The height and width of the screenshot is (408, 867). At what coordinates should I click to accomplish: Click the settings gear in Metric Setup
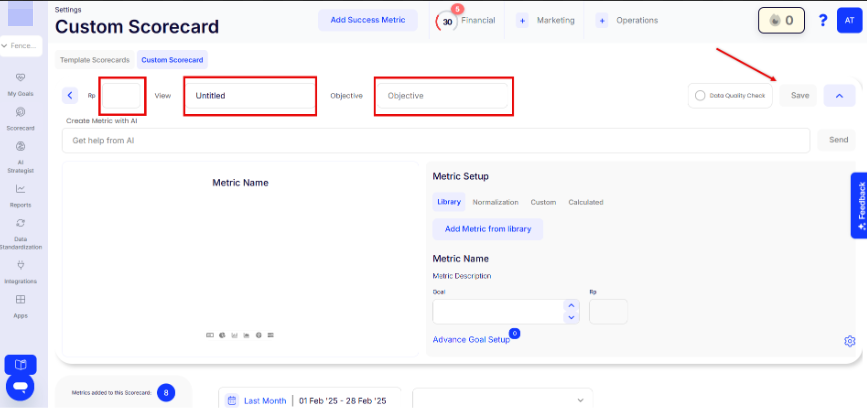[849, 341]
